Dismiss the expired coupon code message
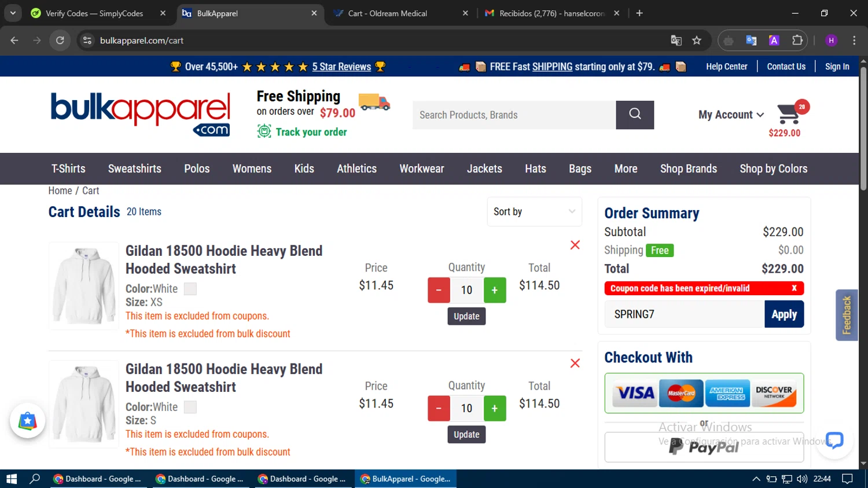Screen dimensions: 868x488 pyautogui.click(x=794, y=288)
